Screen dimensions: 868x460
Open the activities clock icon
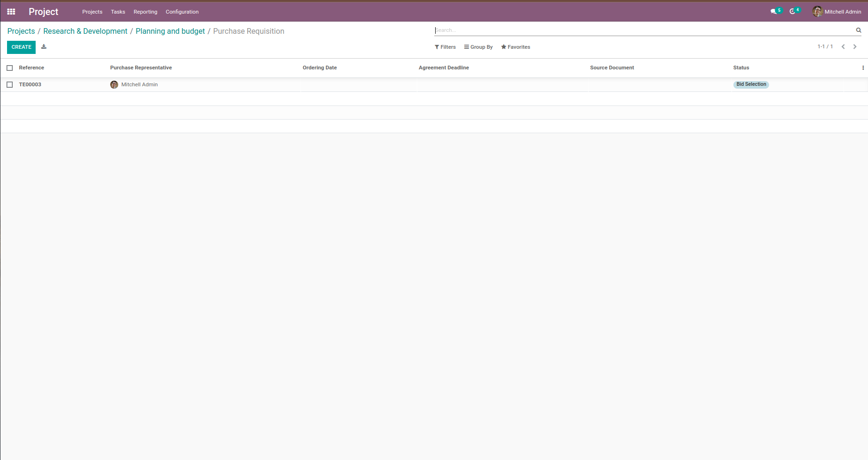tap(793, 12)
